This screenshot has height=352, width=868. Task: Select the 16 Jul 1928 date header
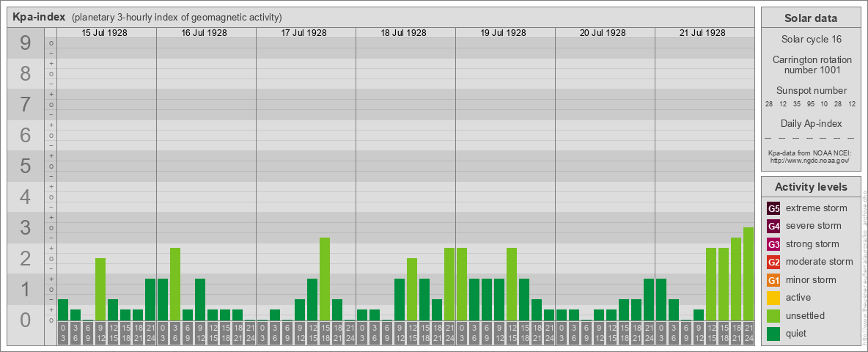point(205,33)
